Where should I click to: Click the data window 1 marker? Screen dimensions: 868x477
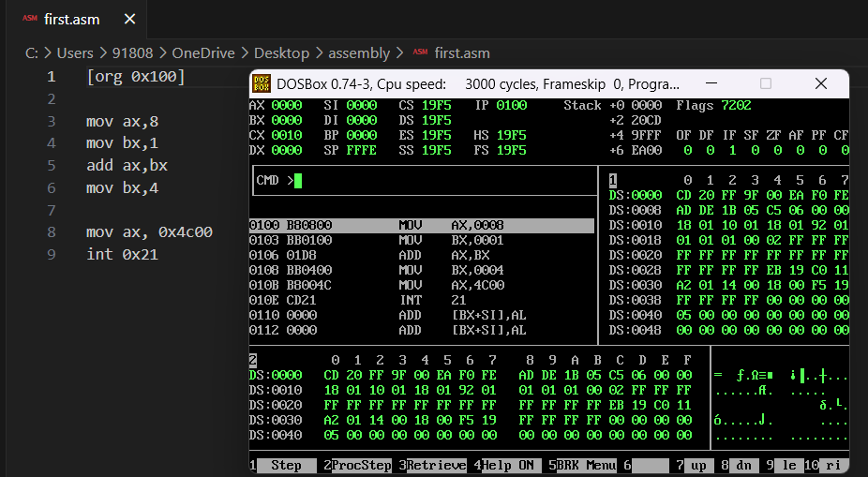click(x=613, y=180)
